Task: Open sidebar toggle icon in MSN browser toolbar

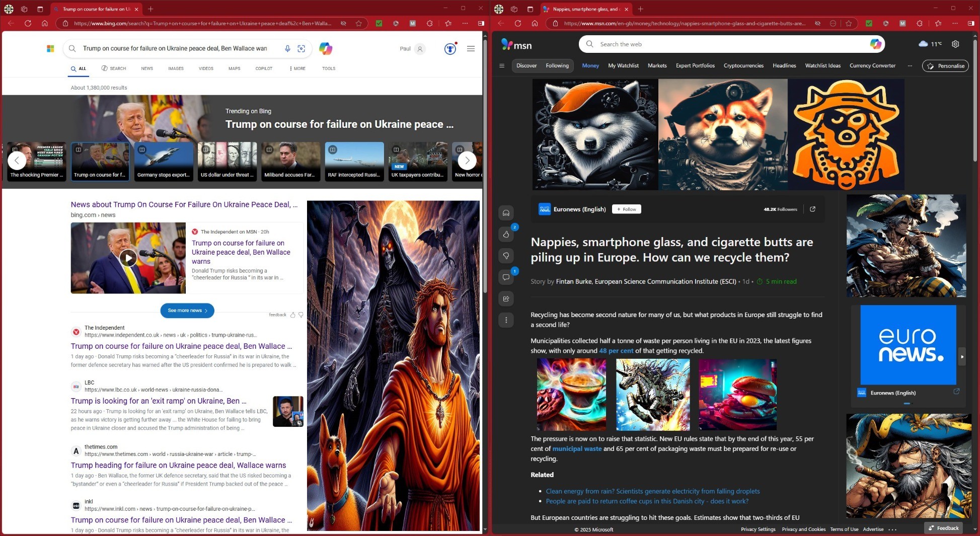Action: (x=971, y=23)
